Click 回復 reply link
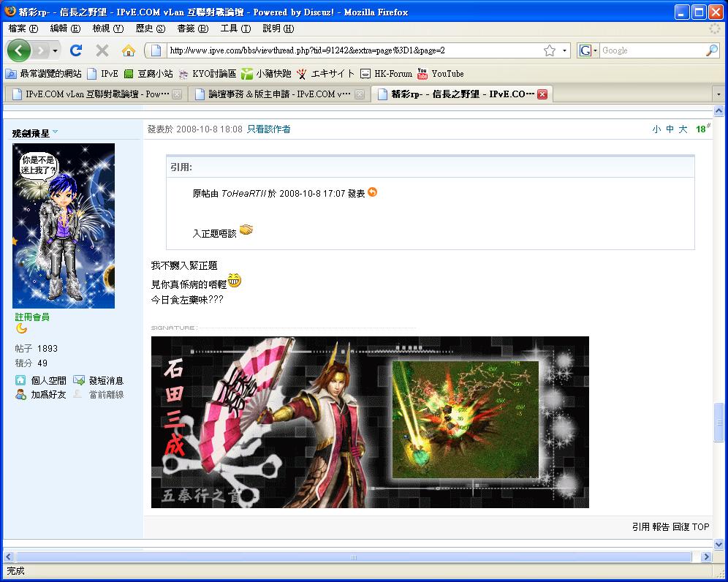 (681, 526)
